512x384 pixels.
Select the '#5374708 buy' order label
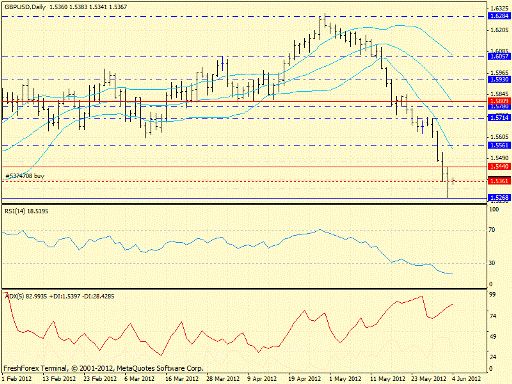pyautogui.click(x=25, y=176)
